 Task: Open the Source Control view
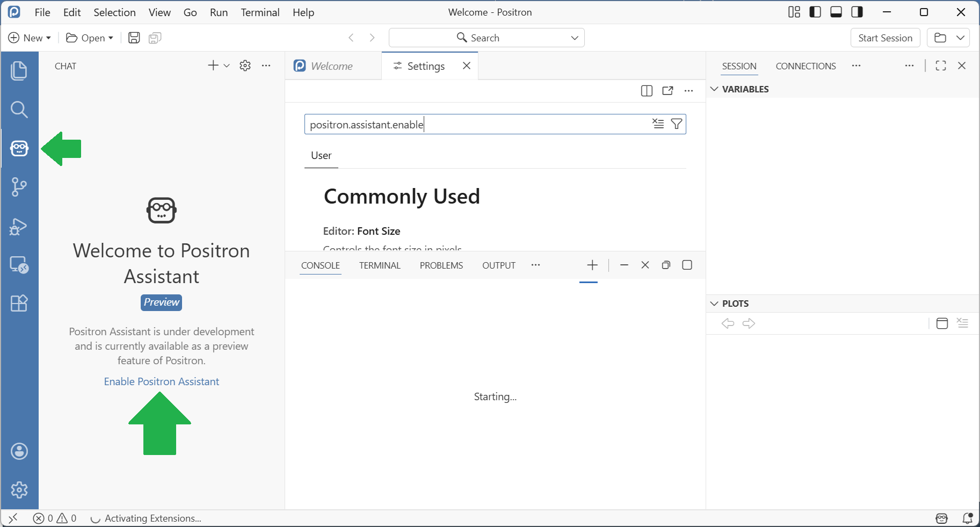click(19, 187)
